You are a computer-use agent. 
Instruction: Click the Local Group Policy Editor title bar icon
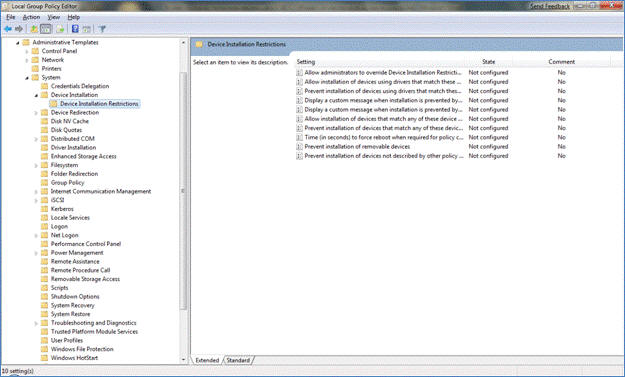(x=5, y=6)
